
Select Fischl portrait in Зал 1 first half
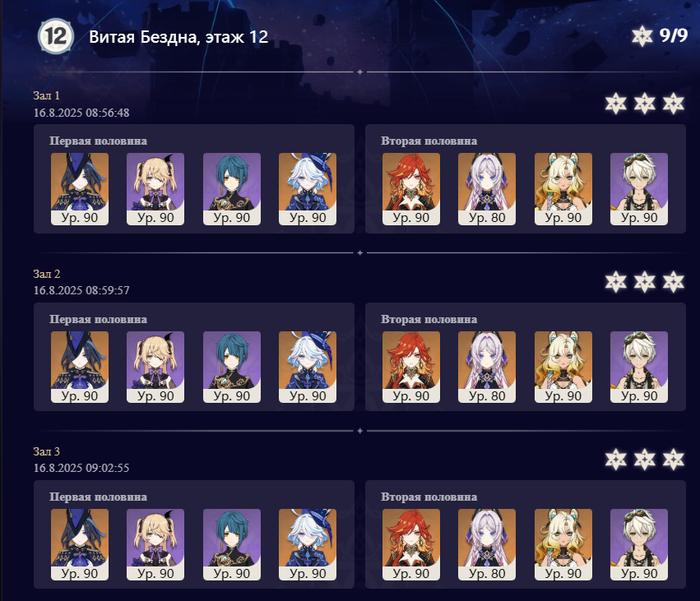pos(155,189)
